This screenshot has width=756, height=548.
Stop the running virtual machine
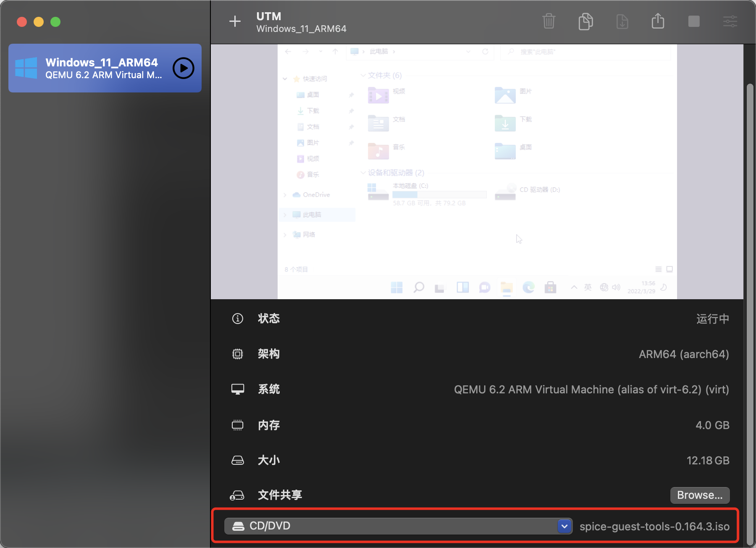[694, 21]
